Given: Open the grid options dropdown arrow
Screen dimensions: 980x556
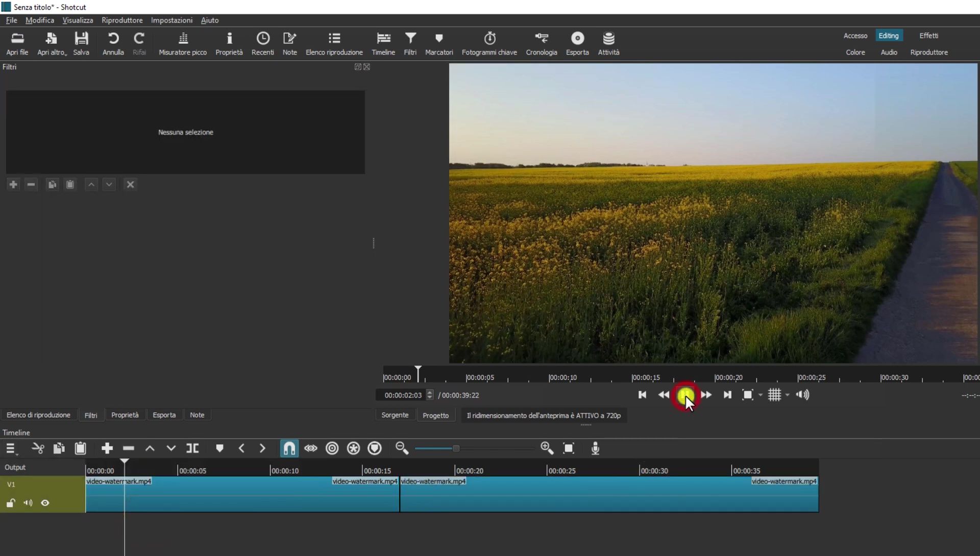Looking at the screenshot, I should (x=788, y=395).
